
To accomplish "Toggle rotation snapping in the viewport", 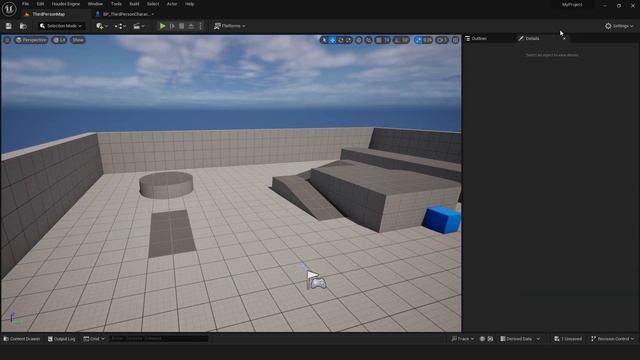I will [397, 40].
